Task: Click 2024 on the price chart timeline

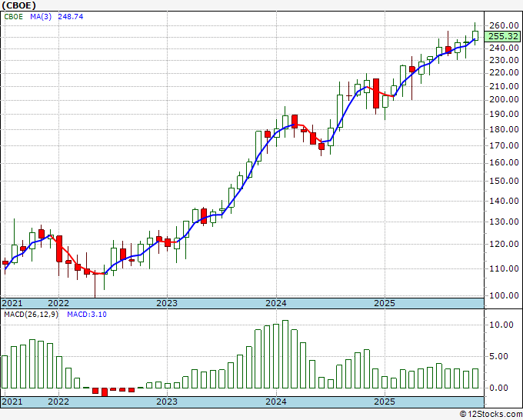Action: click(275, 303)
